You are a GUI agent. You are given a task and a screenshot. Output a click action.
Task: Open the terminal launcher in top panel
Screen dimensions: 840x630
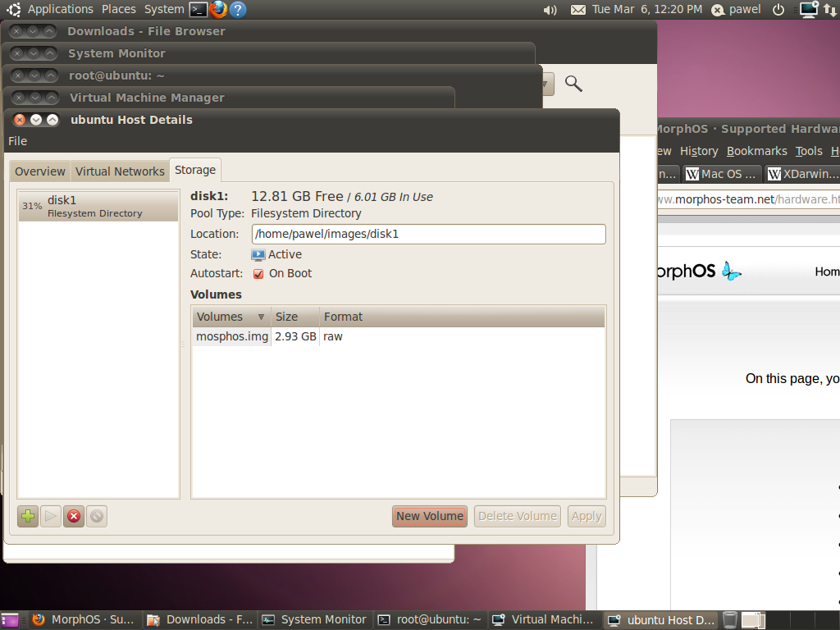(x=198, y=10)
